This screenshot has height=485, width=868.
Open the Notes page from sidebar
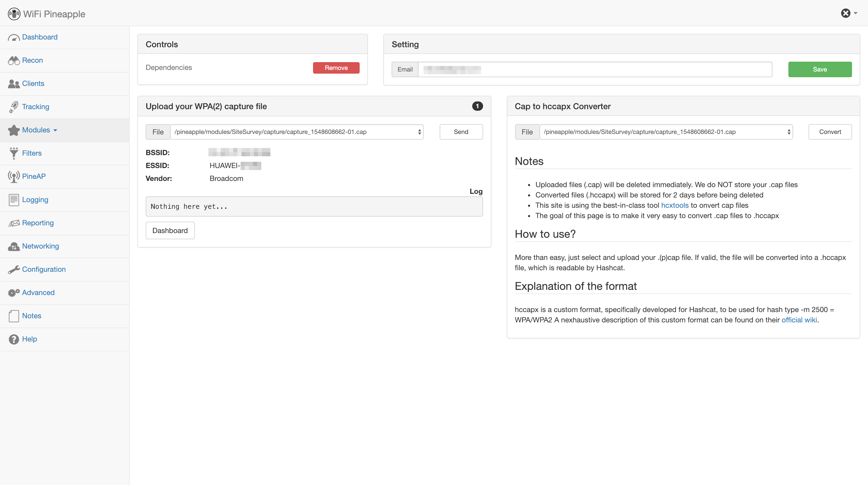point(32,316)
